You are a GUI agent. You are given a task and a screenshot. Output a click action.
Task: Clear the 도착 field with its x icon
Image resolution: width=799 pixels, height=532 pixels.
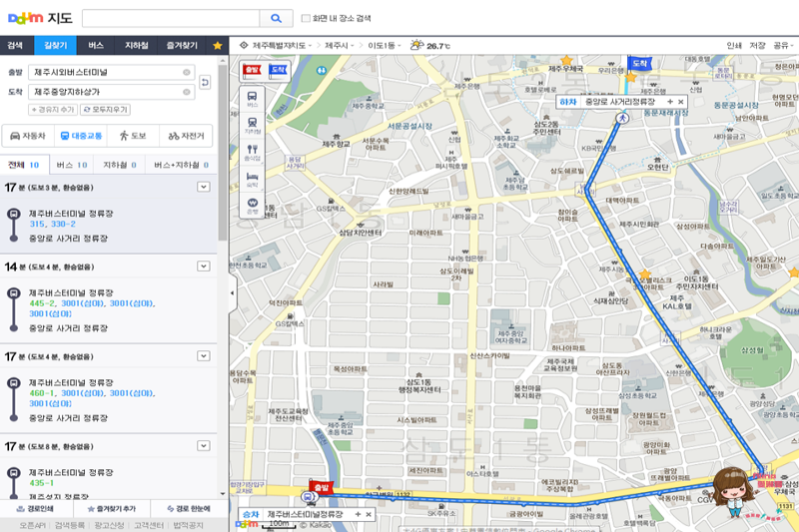pos(187,92)
